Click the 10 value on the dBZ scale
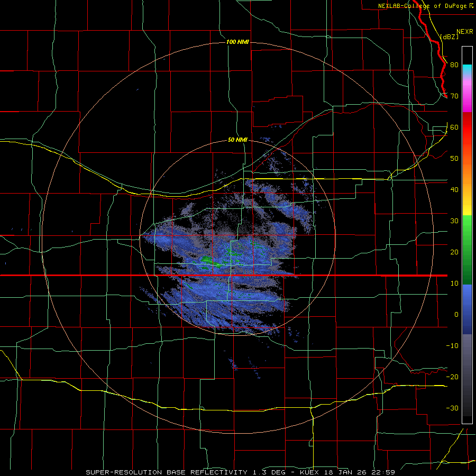This screenshot has height=476, width=476. click(454, 283)
